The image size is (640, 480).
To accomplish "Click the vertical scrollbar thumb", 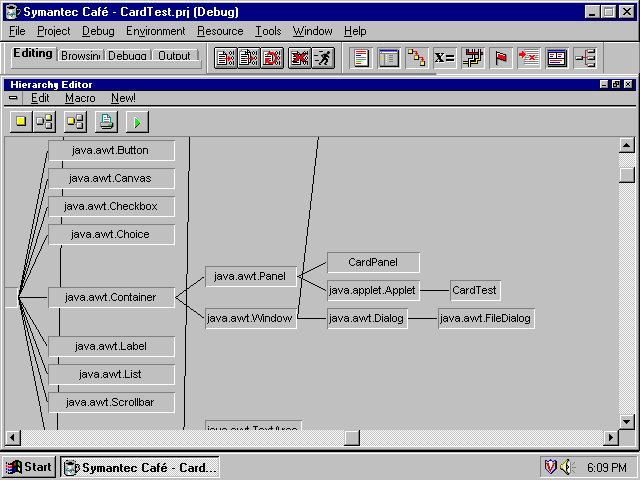I will [627, 175].
